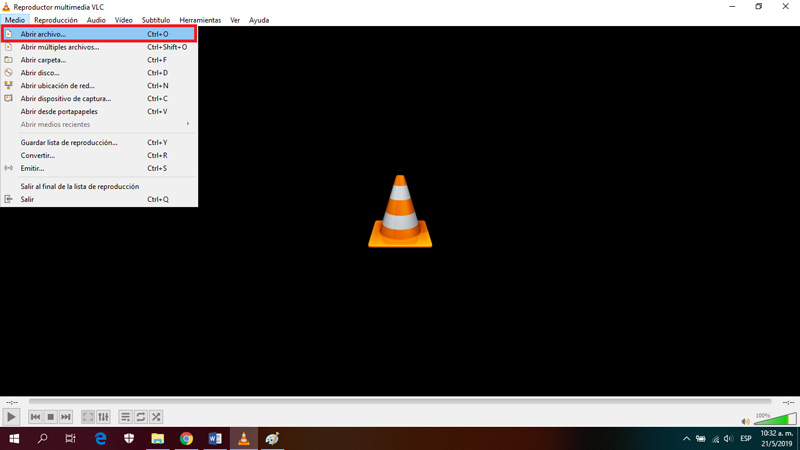
Task: Click VLC cone icon in taskbar
Action: (x=244, y=439)
